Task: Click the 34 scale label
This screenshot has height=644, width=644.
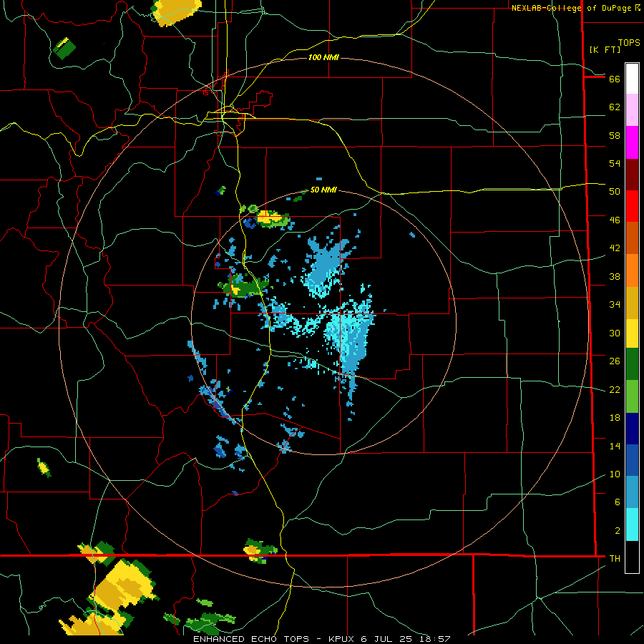Action: (615, 305)
